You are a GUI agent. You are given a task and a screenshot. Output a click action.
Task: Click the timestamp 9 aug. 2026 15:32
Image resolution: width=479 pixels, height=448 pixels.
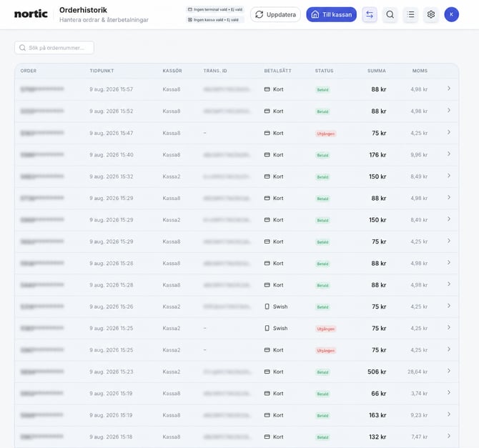(112, 176)
